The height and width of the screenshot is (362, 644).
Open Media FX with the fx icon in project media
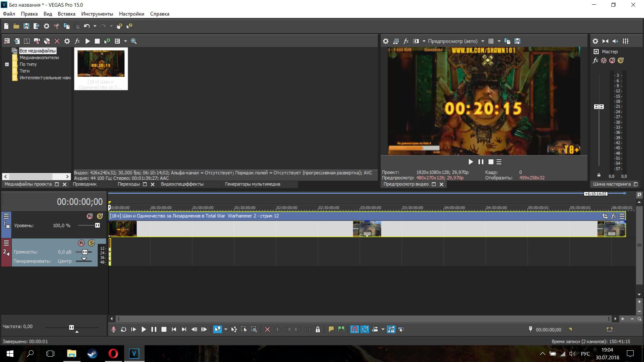(77, 41)
